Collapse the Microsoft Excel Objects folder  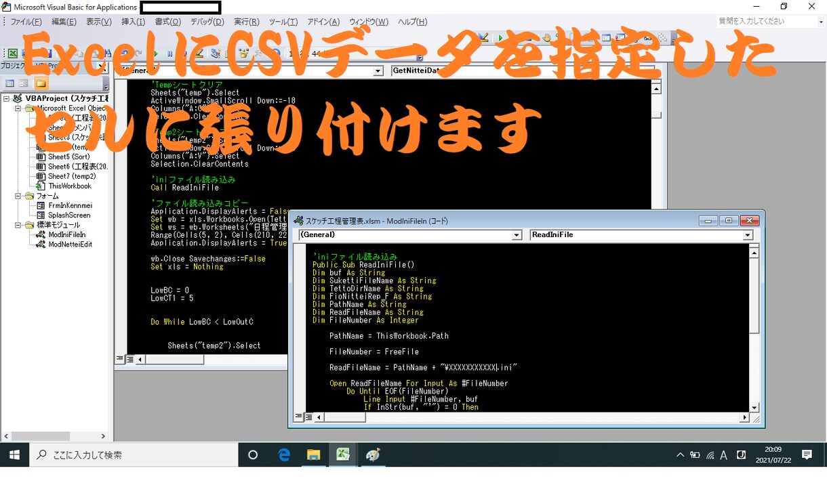click(x=18, y=108)
